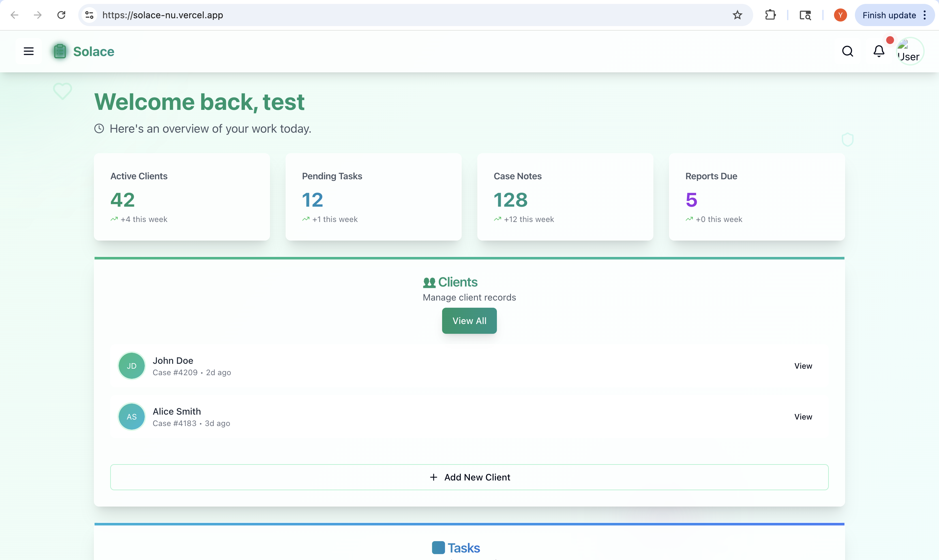939x560 pixels.
Task: Open Chrome profile Y avatar
Action: [x=840, y=15]
